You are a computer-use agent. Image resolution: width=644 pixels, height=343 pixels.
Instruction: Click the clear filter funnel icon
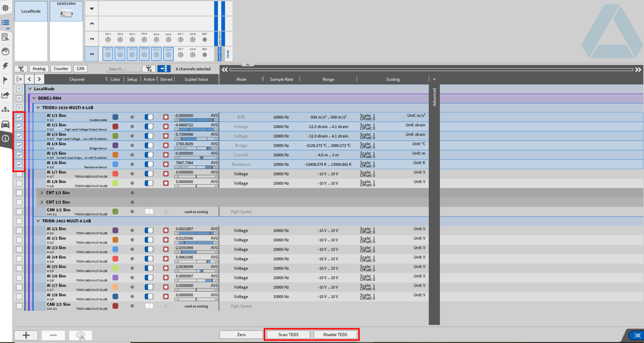click(149, 69)
